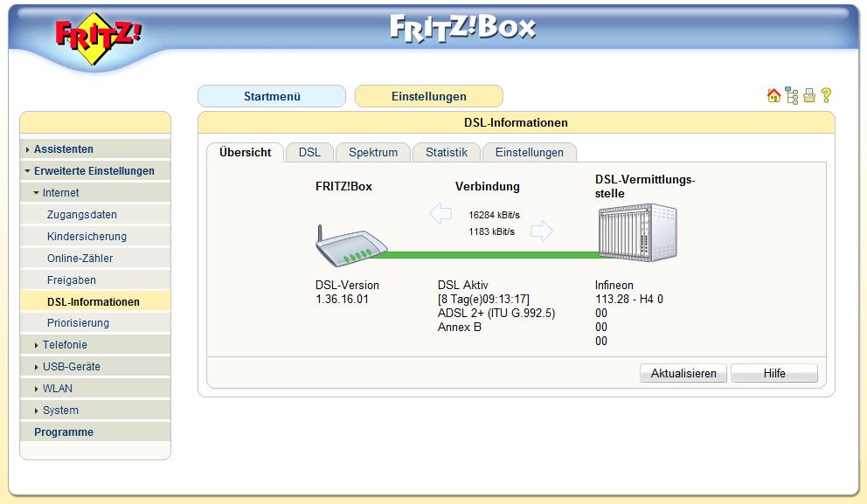Screen dimensions: 867x504
Task: Click the printer icon
Action: [809, 95]
